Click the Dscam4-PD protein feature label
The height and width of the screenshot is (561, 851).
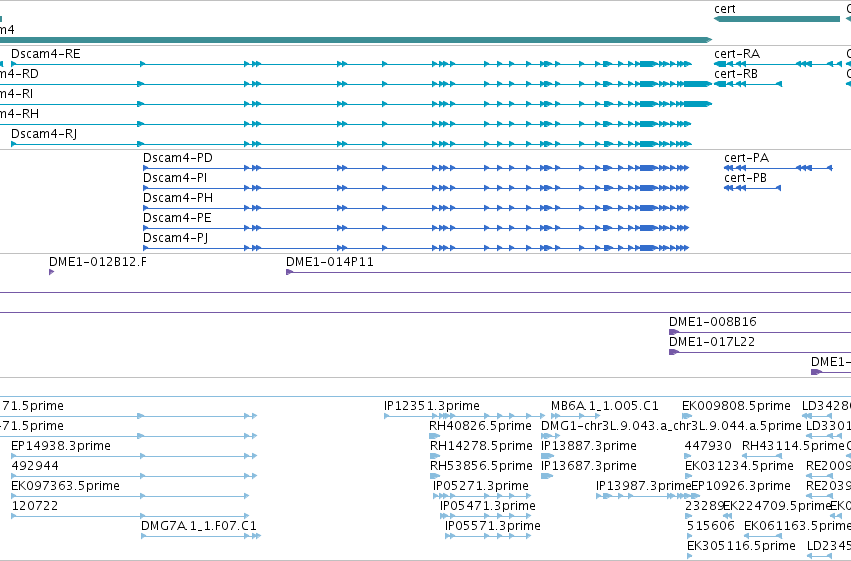[x=177, y=158]
